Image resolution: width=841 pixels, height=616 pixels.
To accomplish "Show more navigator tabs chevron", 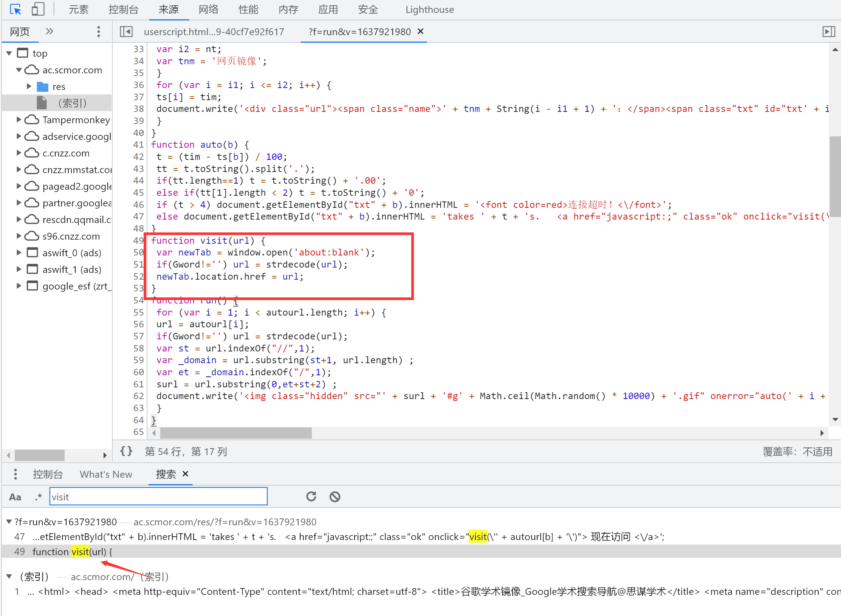I will (x=50, y=31).
